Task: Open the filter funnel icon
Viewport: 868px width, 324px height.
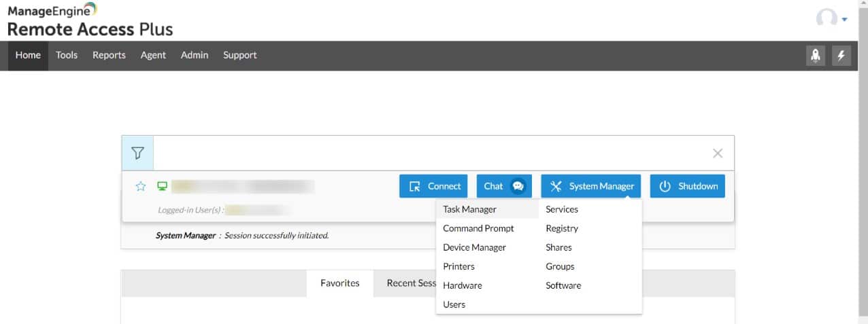Action: (138, 153)
